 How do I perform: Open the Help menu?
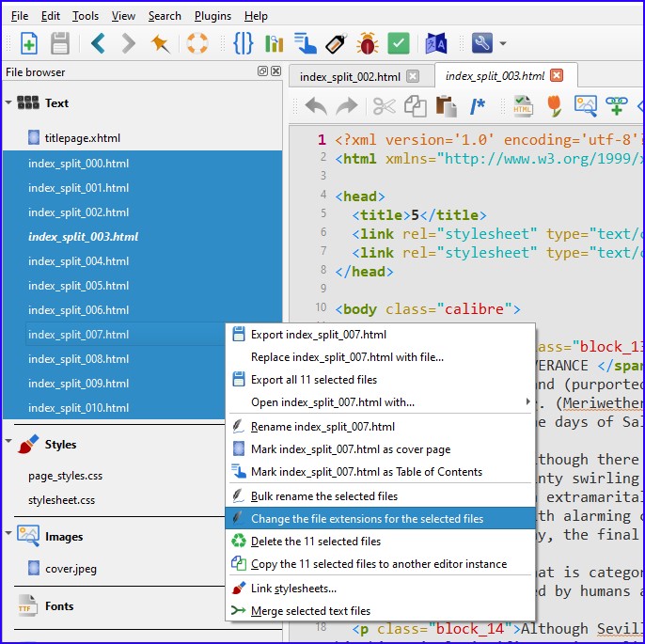pos(256,16)
